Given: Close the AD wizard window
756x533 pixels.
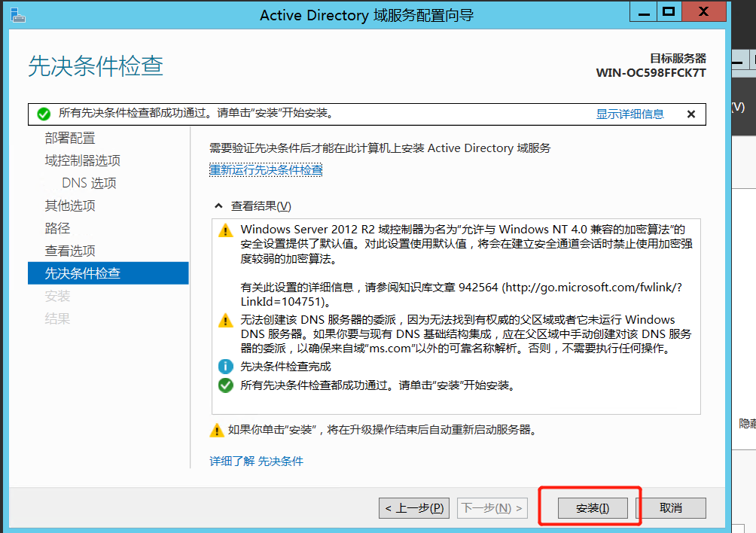Looking at the screenshot, I should pos(704,11).
